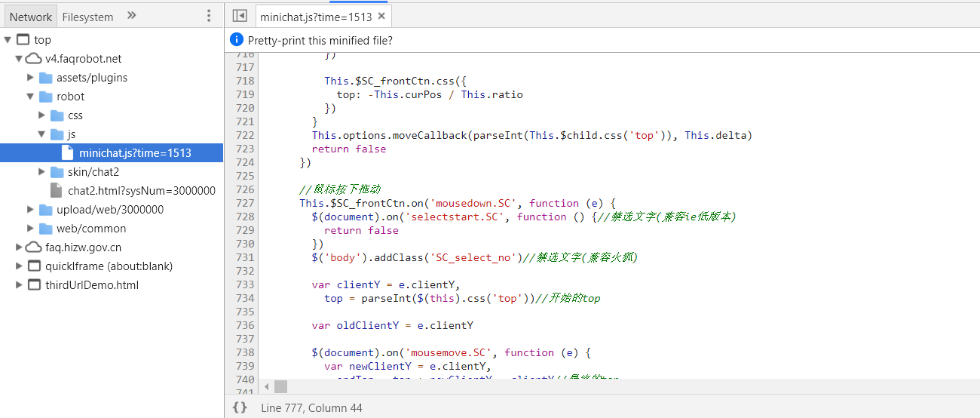Viewport: 980px width, 418px height.
Task: Click Pretty-print this minified file text
Action: click(320, 41)
